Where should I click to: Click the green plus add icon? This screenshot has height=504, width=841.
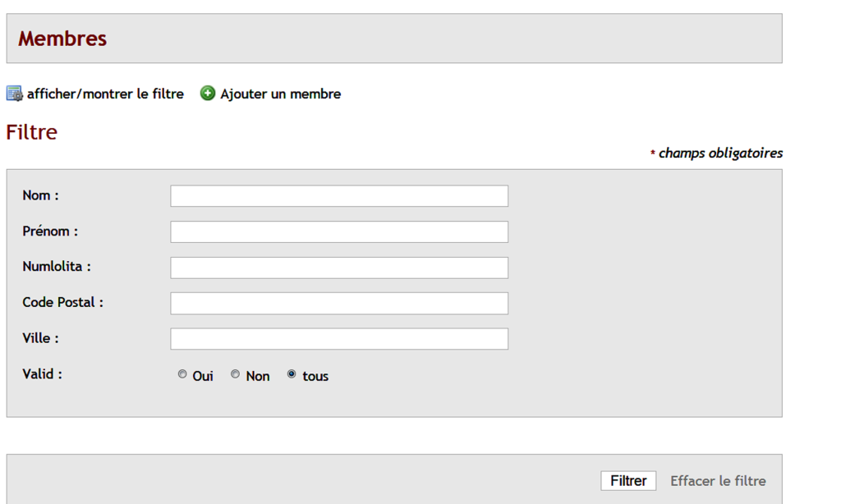208,94
